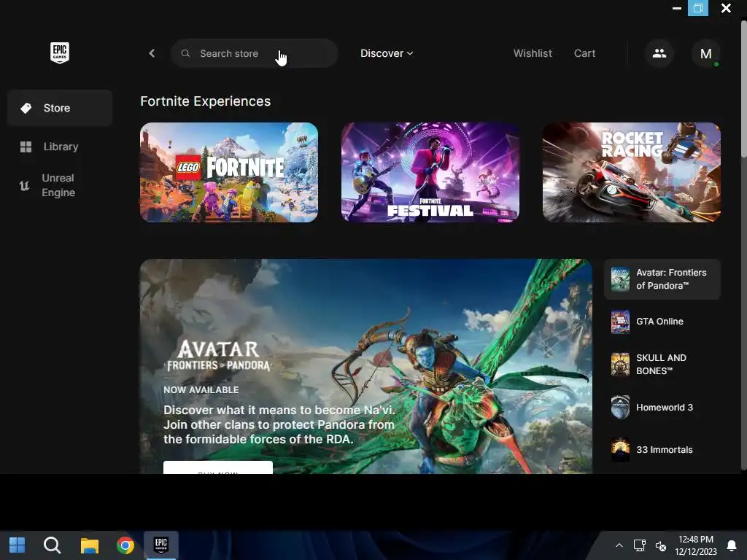Select GTA Online in the carousel list

662,322
